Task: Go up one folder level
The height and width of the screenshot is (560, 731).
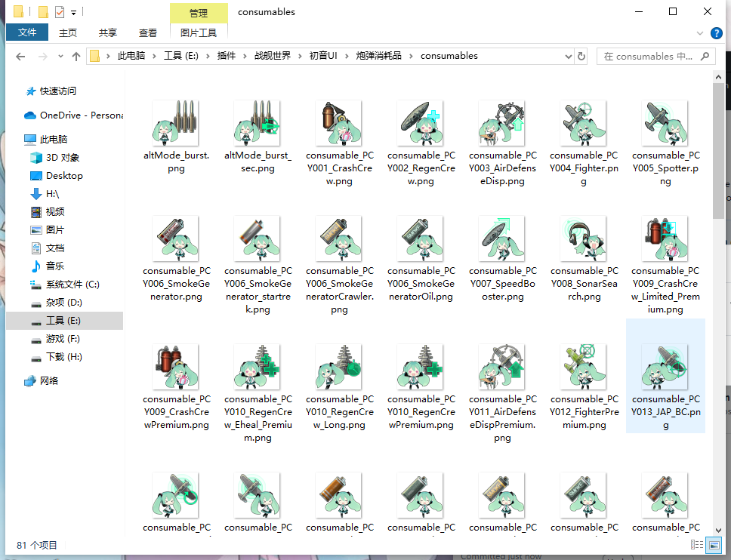Action: (76, 57)
